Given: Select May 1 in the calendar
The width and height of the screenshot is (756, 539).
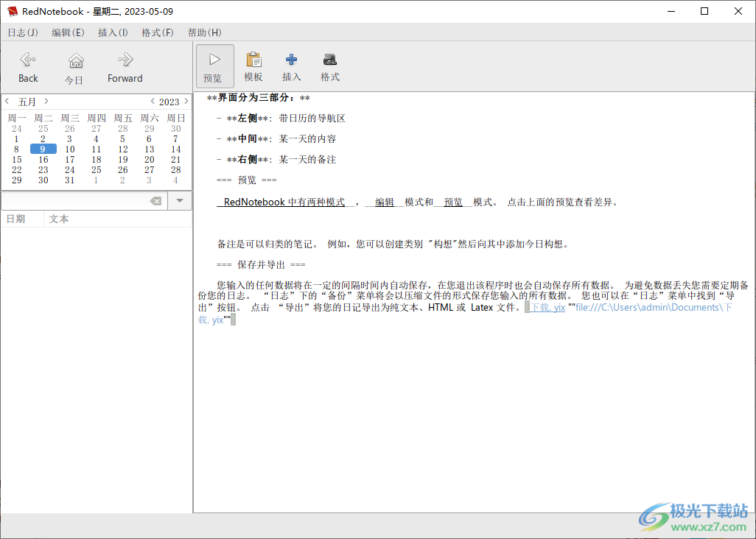Looking at the screenshot, I should [16, 138].
